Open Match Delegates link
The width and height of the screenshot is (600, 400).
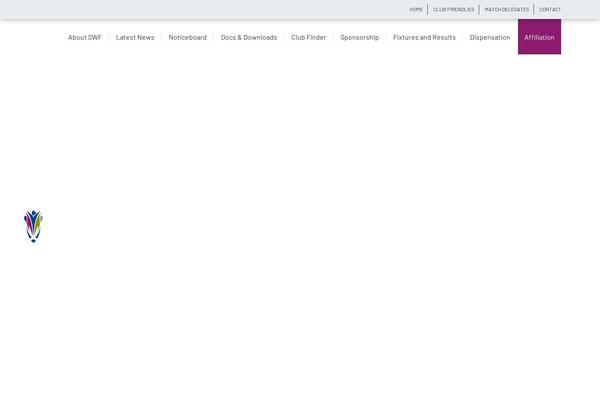click(507, 9)
